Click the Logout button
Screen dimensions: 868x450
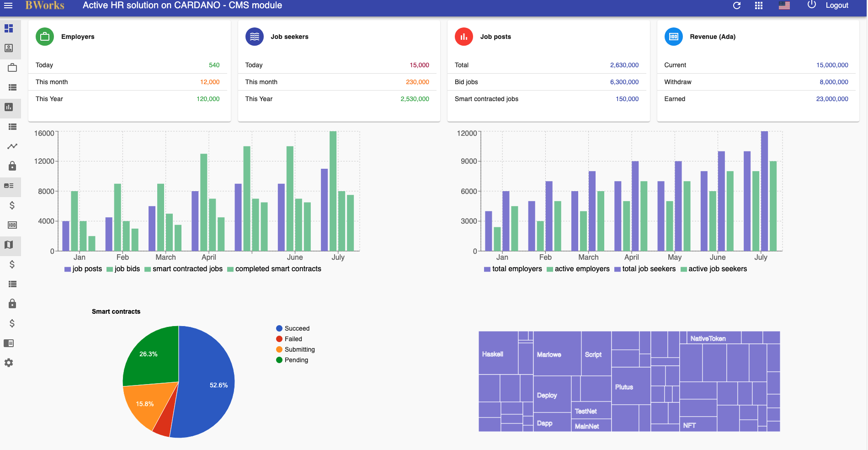pyautogui.click(x=837, y=5)
